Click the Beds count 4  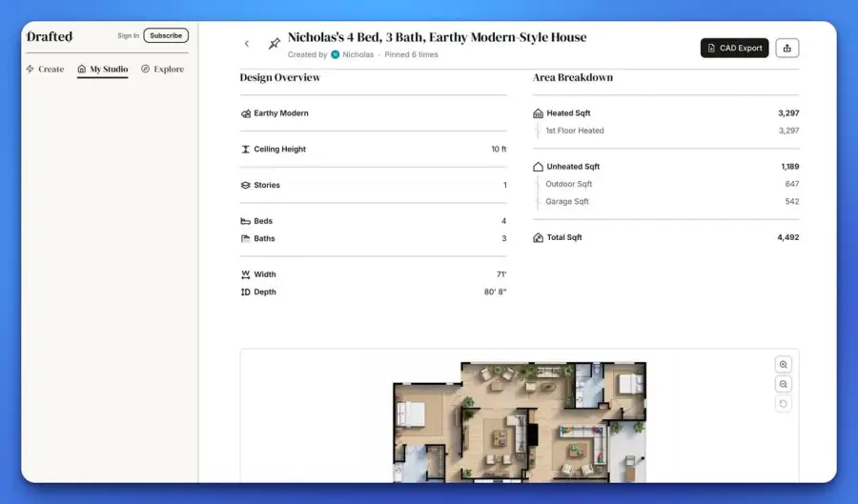(x=504, y=221)
